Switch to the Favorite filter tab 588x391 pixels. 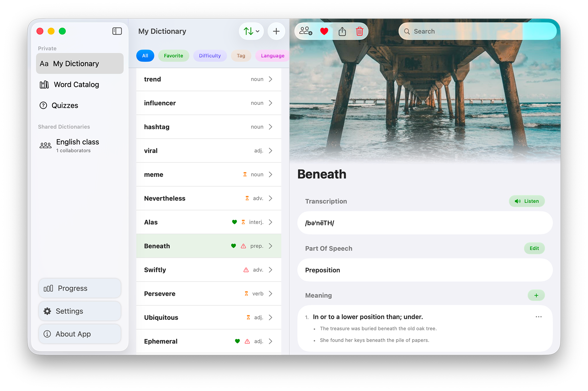pos(173,55)
